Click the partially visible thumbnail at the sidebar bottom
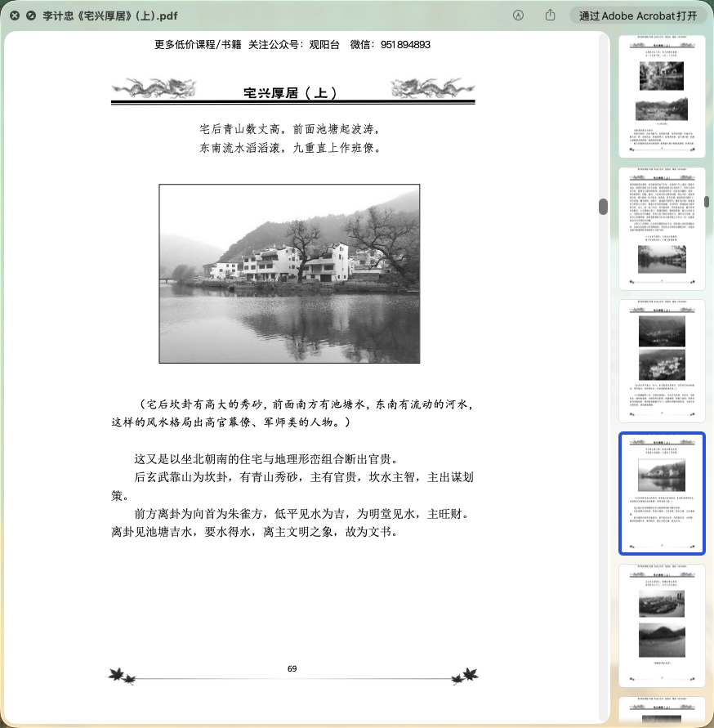 click(x=661, y=712)
